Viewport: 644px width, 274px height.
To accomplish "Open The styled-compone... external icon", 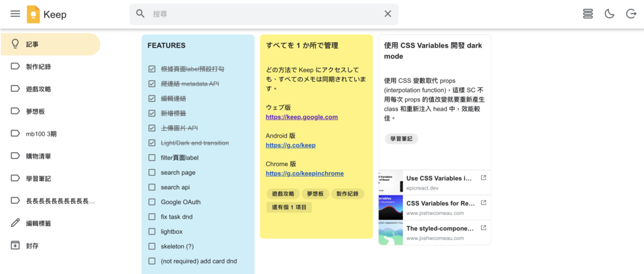I will tap(484, 227).
